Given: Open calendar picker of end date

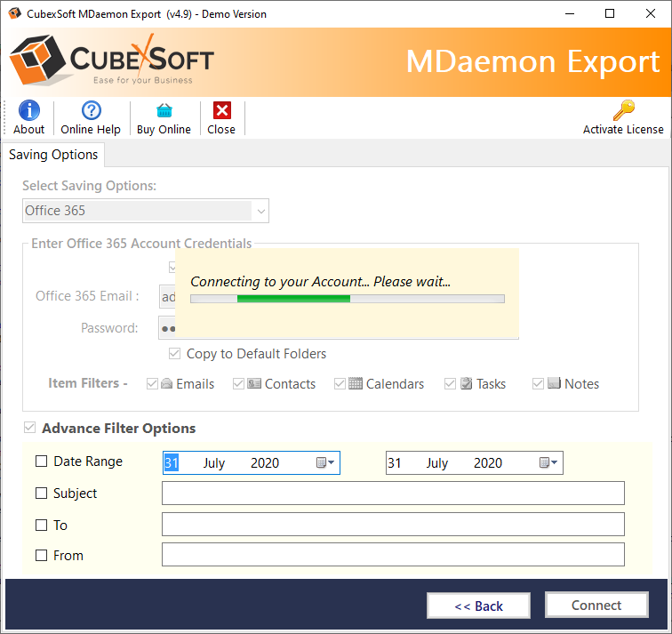Looking at the screenshot, I should tap(548, 463).
